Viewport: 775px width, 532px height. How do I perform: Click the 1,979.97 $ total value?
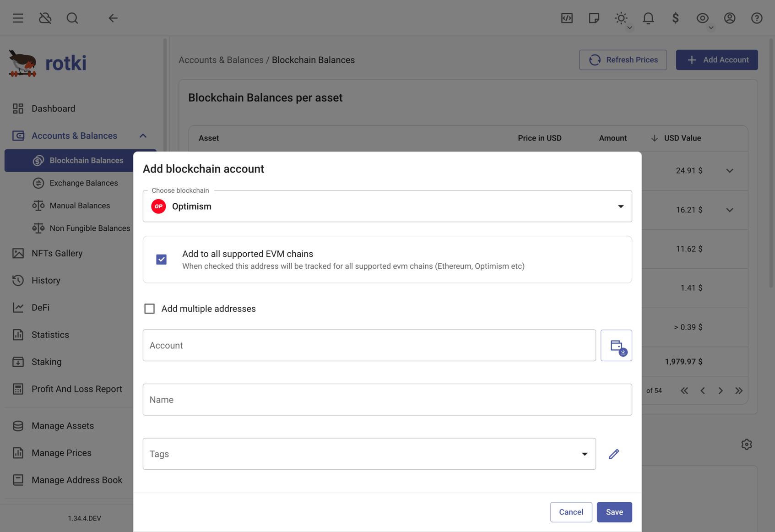tap(683, 362)
